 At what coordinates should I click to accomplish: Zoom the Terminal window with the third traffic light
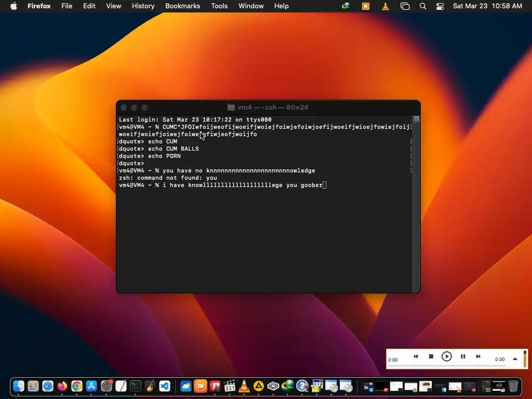pyautogui.click(x=144, y=108)
